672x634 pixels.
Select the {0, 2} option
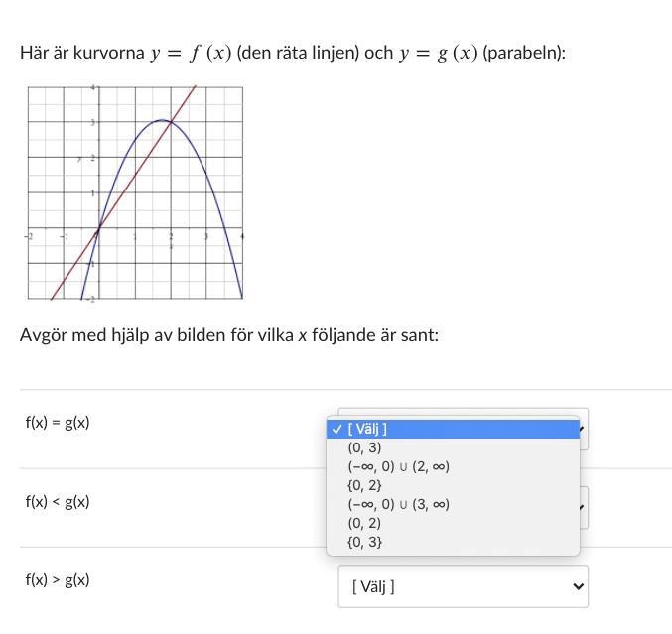click(364, 485)
